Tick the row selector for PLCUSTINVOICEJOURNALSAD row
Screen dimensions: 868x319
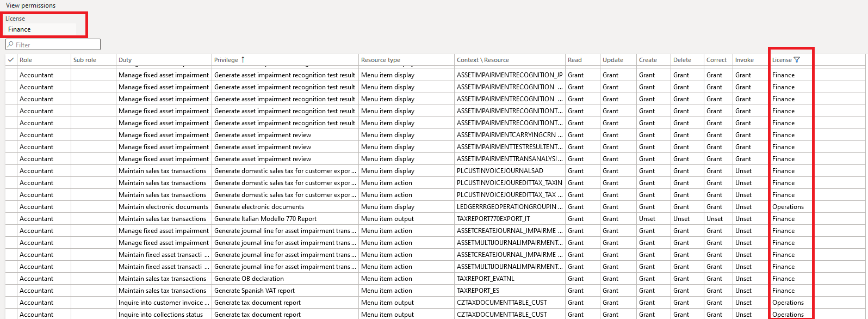click(11, 171)
